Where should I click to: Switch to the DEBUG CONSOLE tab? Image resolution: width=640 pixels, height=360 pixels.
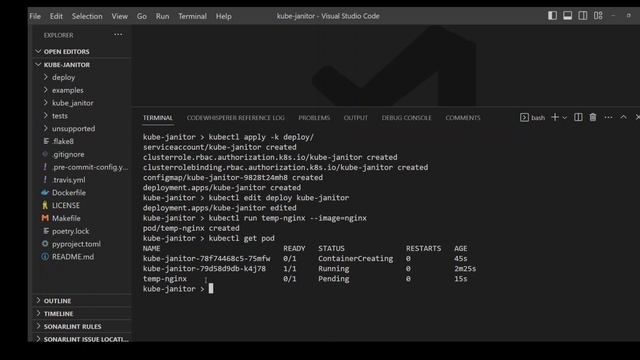pos(406,118)
